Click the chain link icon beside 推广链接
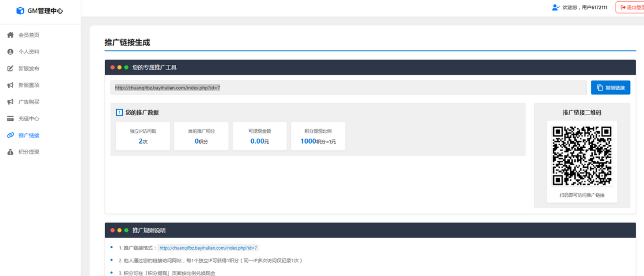This screenshot has height=276, width=644. [10, 135]
